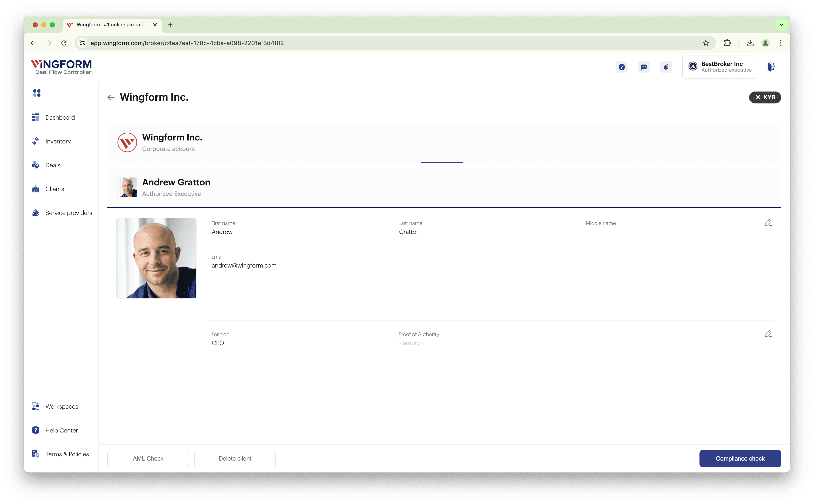Open the help question mark icon in header

coord(621,67)
